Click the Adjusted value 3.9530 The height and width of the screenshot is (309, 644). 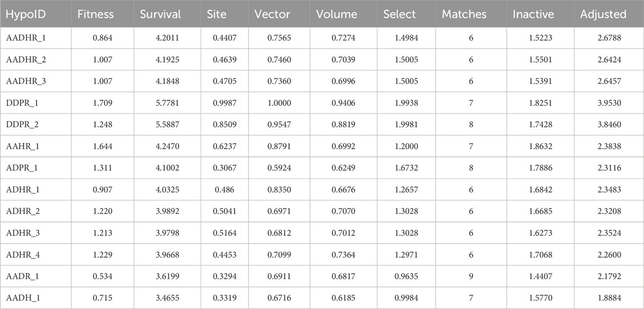(x=609, y=103)
